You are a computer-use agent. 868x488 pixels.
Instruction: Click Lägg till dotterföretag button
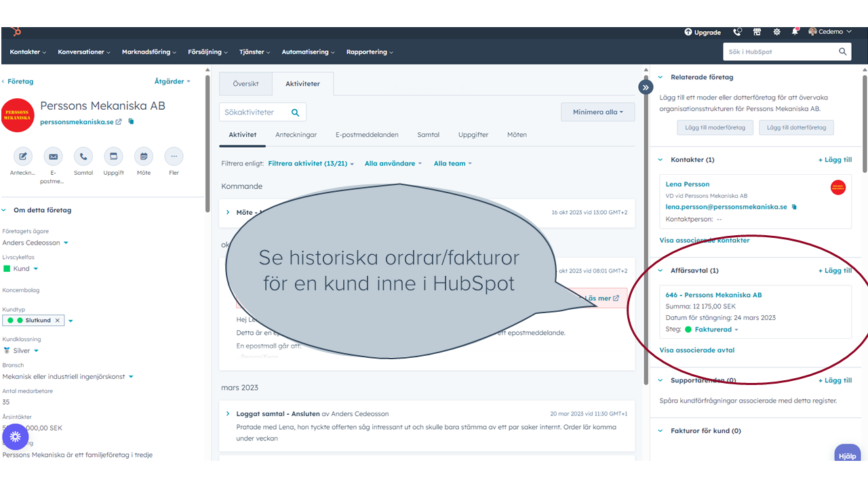pos(796,127)
